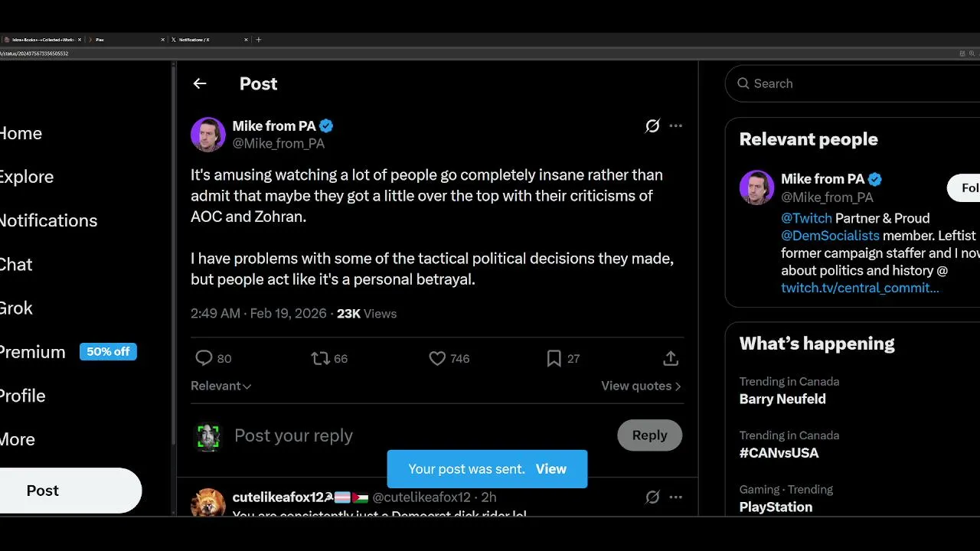Click the Grok icon on Mike's post
This screenshot has width=980, height=551.
tap(652, 126)
